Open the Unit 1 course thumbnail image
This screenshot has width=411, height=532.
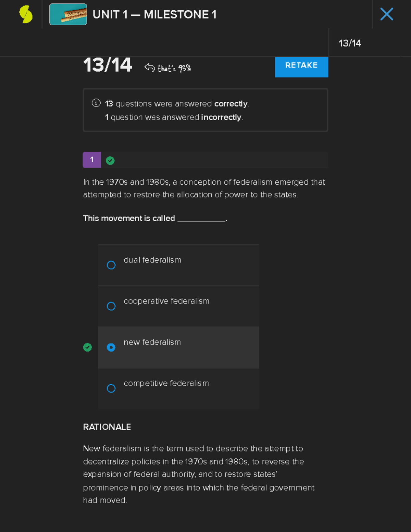pyautogui.click(x=68, y=14)
